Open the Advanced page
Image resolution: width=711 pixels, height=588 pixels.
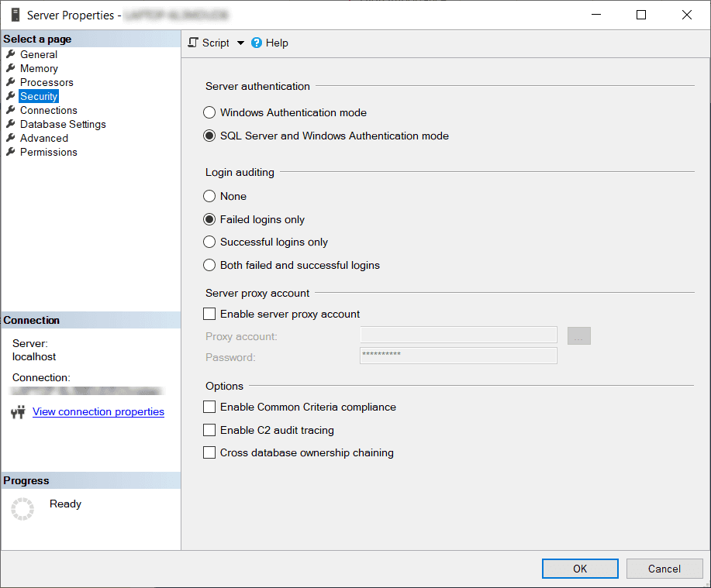[43, 138]
